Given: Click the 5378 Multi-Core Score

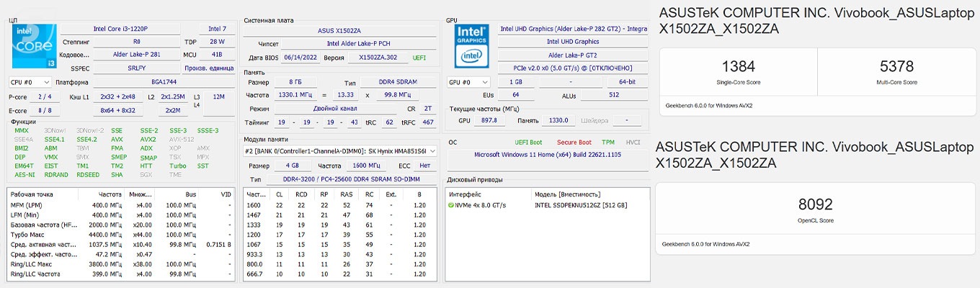Looking at the screenshot, I should coord(896,67).
